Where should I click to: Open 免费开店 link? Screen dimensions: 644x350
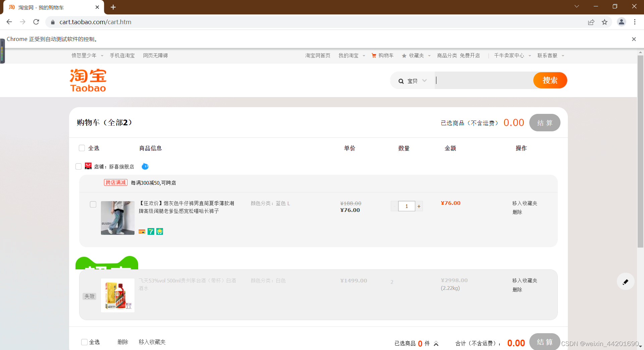pyautogui.click(x=470, y=55)
